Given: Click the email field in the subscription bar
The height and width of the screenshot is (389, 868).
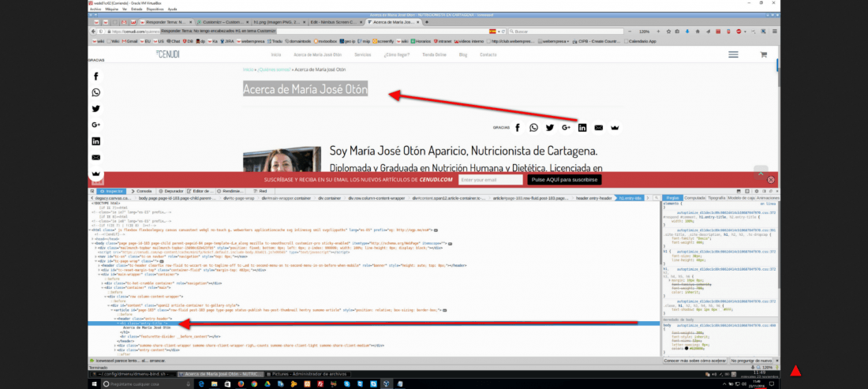Looking at the screenshot, I should point(491,180).
